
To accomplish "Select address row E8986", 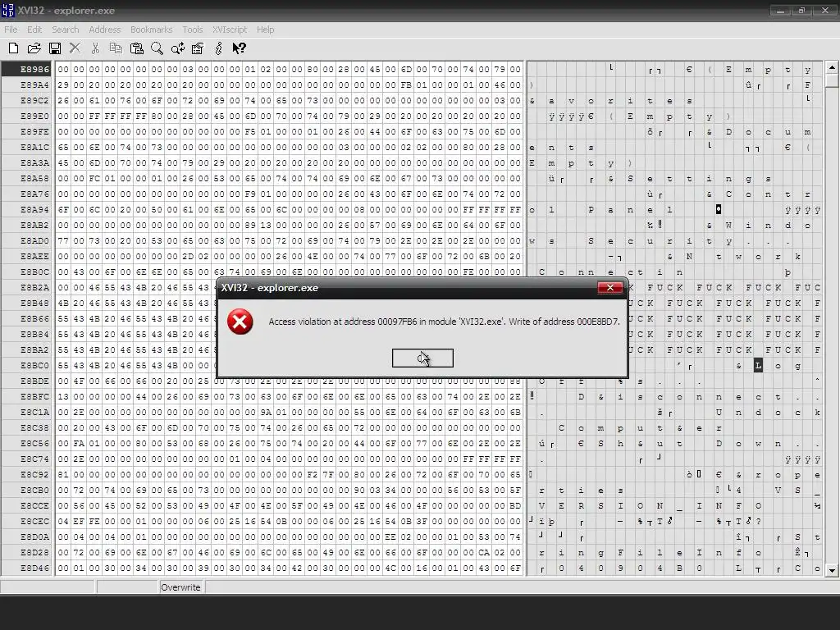I will click(28, 69).
